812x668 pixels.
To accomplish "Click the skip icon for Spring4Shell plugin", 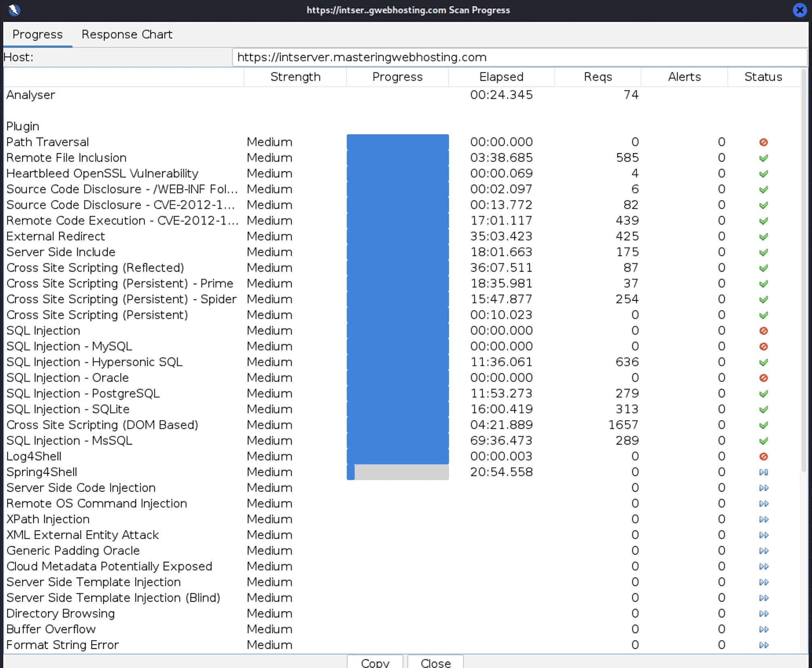I will (763, 472).
